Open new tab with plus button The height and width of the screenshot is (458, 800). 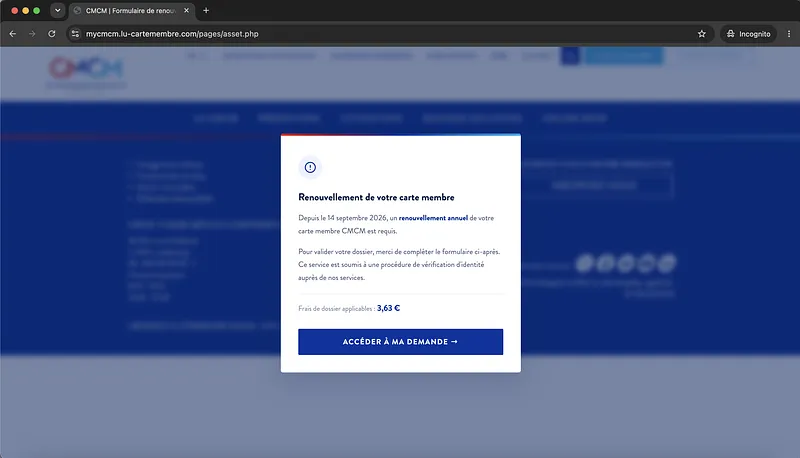(206, 10)
